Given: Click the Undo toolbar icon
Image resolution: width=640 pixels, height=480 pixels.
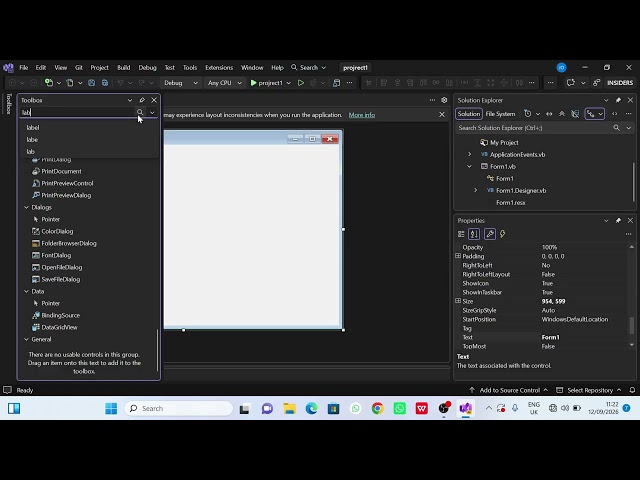Looking at the screenshot, I should tap(120, 83).
